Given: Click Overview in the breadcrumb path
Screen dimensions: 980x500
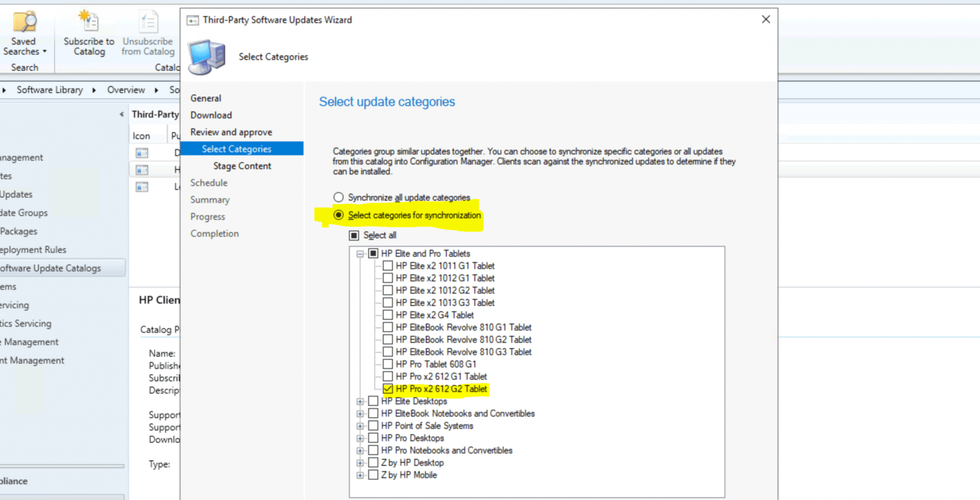Looking at the screenshot, I should point(126,90).
